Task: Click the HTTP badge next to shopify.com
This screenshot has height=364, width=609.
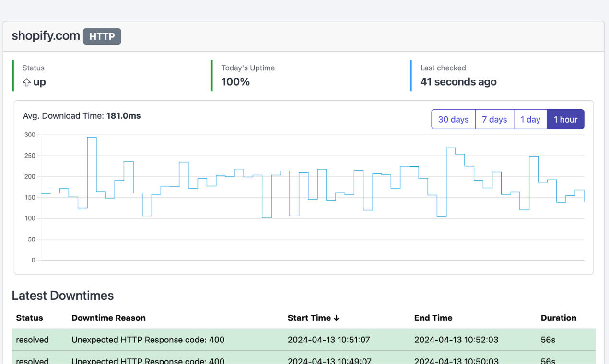Action: (x=102, y=36)
